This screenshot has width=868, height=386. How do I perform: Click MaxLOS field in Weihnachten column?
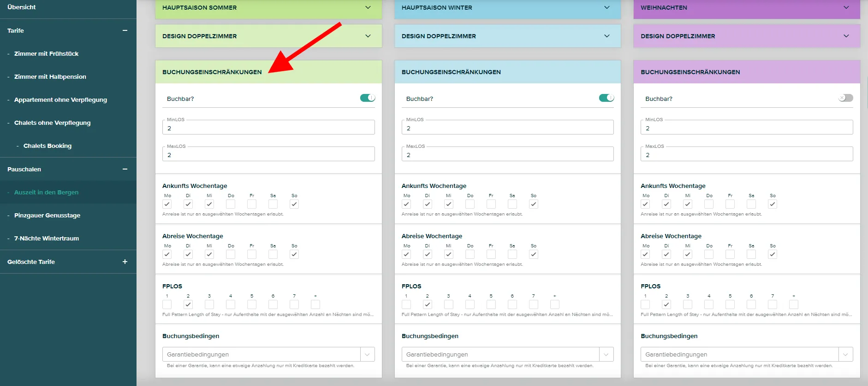point(747,154)
